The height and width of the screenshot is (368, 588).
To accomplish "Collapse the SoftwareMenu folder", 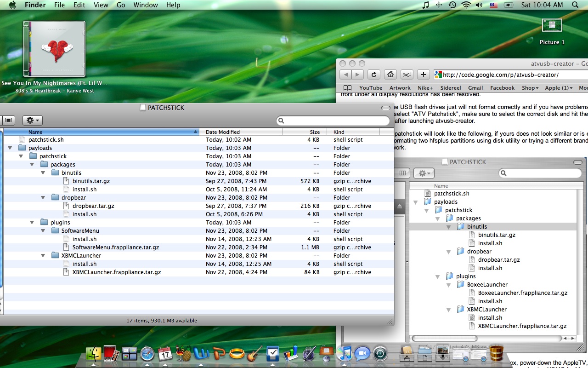I will pos(43,231).
